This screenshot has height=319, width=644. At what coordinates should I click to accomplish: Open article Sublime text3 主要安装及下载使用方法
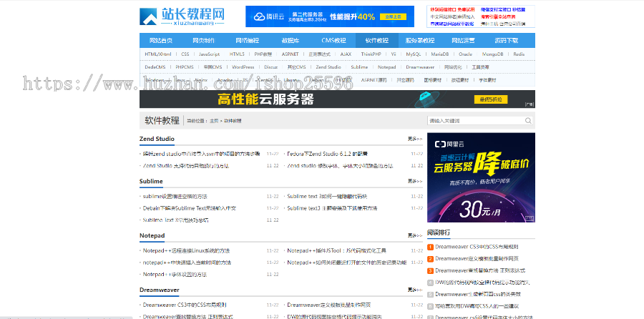pos(332,209)
